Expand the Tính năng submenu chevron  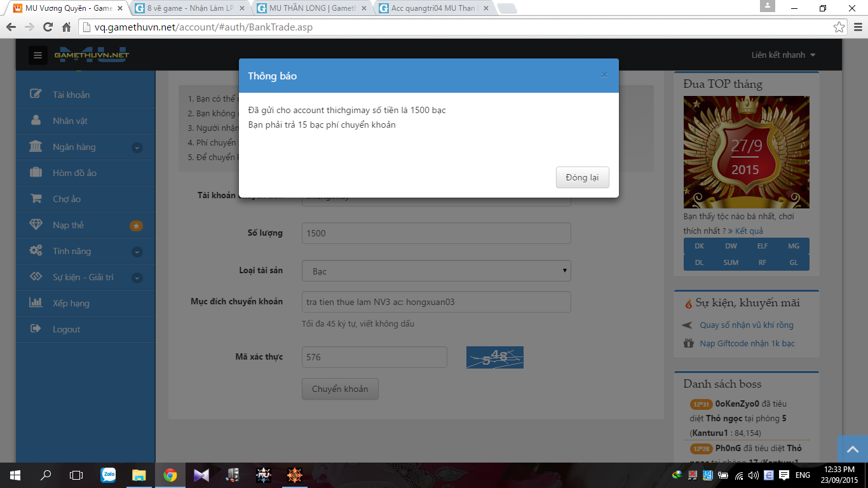pyautogui.click(x=137, y=252)
